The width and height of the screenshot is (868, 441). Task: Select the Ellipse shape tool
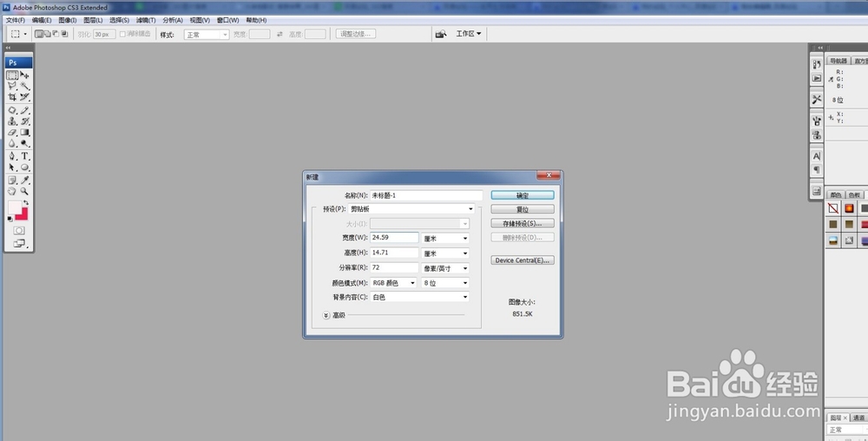click(x=25, y=167)
